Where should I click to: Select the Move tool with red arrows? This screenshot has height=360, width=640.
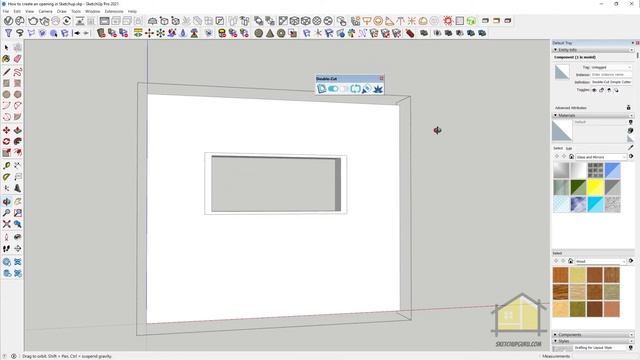click(7, 130)
